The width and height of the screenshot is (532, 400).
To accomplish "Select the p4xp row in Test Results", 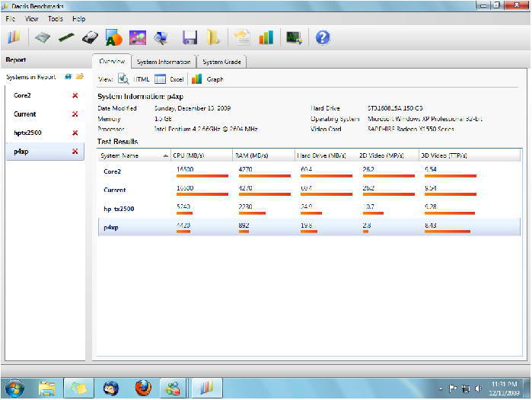I will click(309, 227).
